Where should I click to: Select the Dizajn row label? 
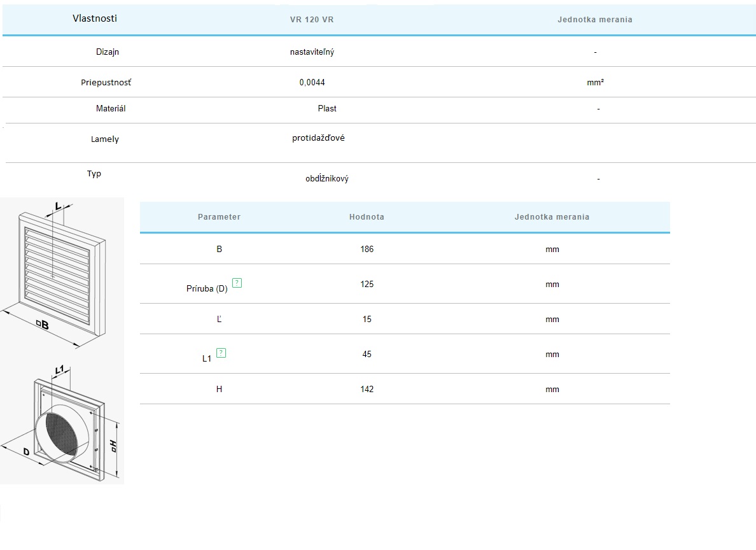[x=108, y=52]
